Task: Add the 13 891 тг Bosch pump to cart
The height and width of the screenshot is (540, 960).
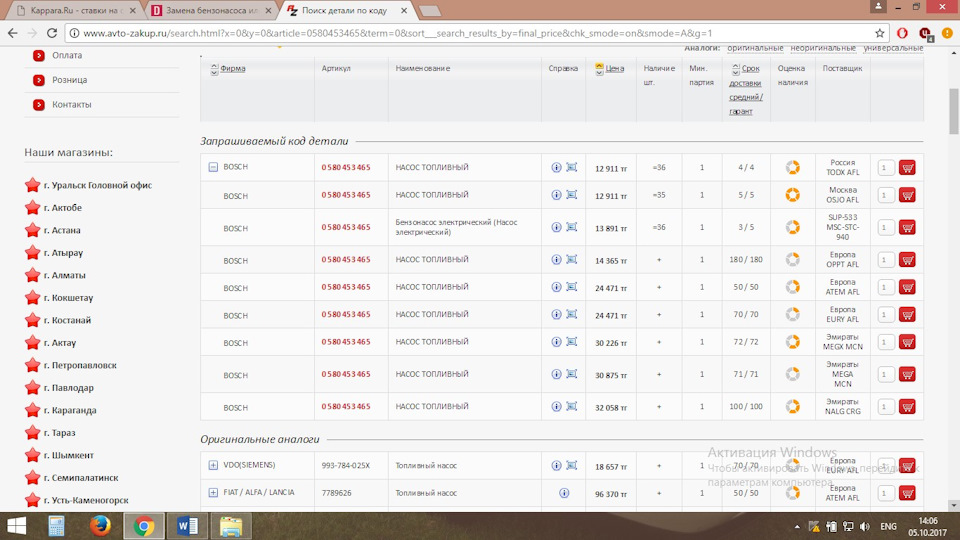Action: [907, 227]
